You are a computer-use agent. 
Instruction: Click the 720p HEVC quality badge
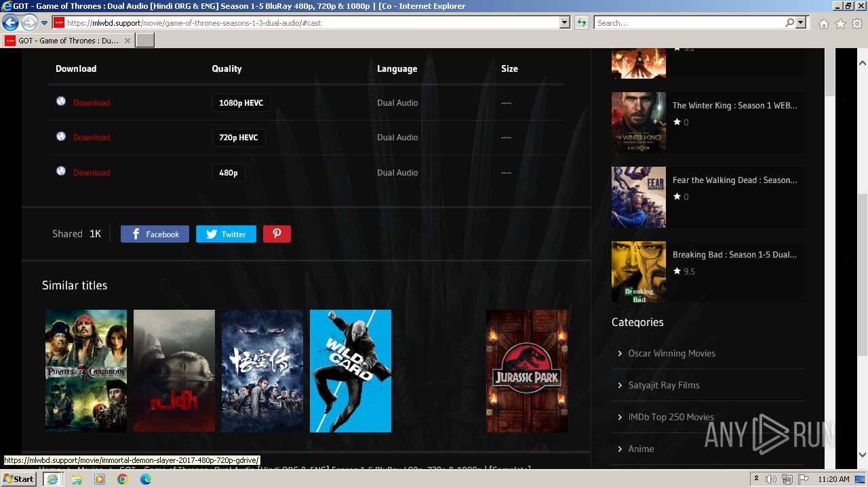(239, 138)
